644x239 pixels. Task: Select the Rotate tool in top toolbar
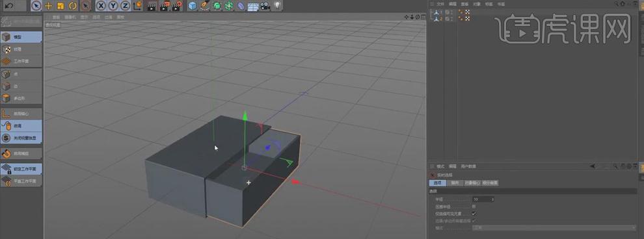[x=73, y=6]
